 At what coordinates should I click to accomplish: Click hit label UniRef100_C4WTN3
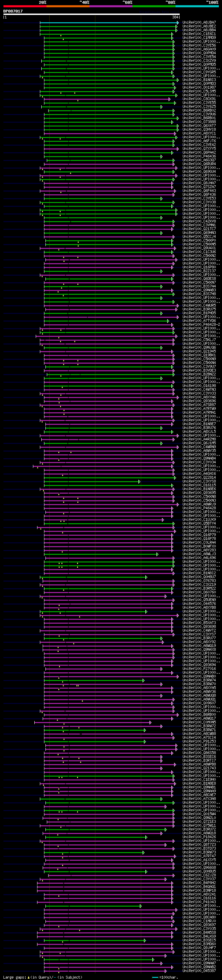point(199,390)
